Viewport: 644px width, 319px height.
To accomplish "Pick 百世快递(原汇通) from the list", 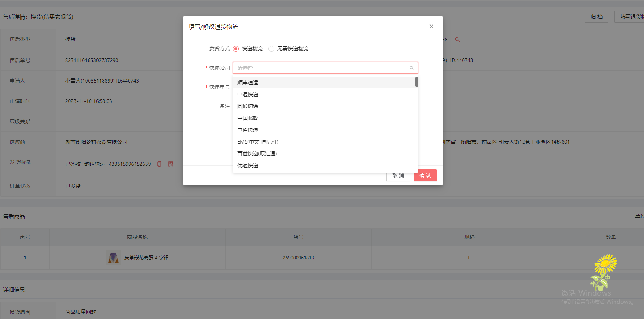I will tap(257, 154).
